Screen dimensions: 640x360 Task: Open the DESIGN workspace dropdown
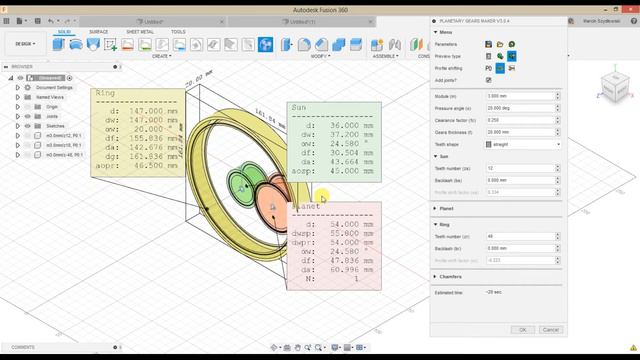click(25, 44)
